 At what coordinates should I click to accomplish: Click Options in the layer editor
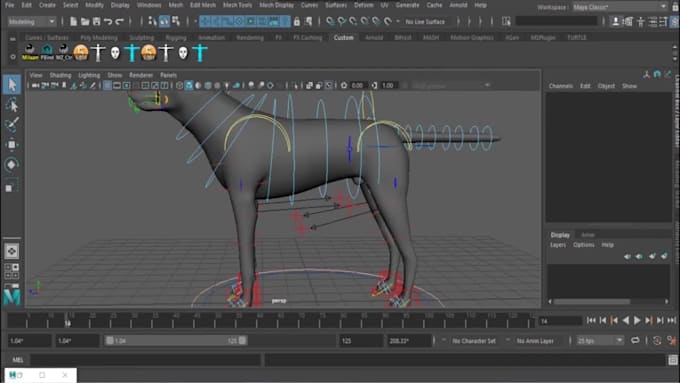click(x=583, y=245)
